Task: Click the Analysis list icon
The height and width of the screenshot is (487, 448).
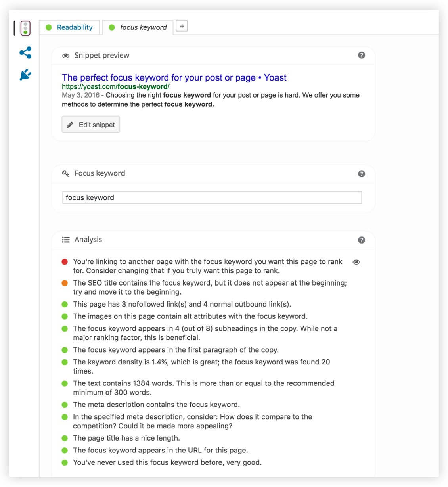Action: 66,240
